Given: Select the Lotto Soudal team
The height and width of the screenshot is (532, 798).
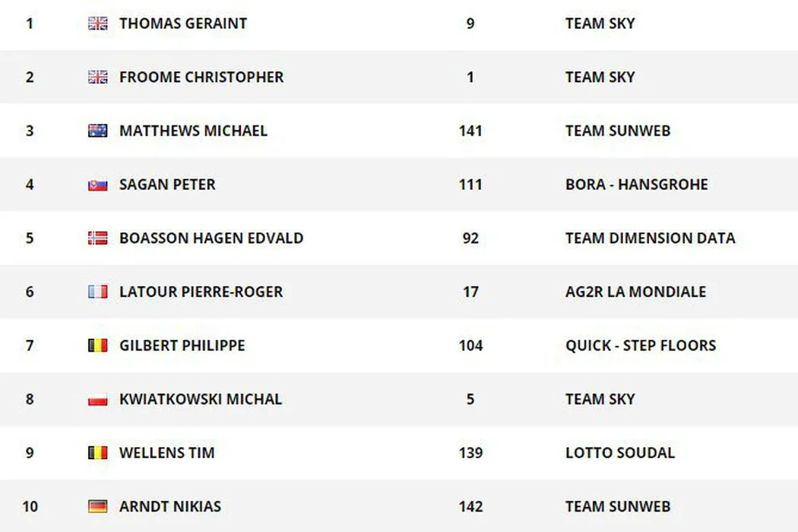Looking at the screenshot, I should (619, 453).
